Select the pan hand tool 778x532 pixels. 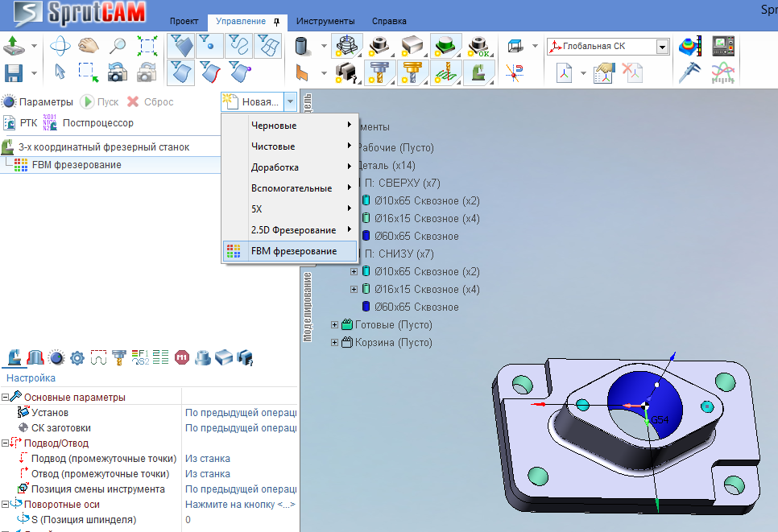(89, 46)
